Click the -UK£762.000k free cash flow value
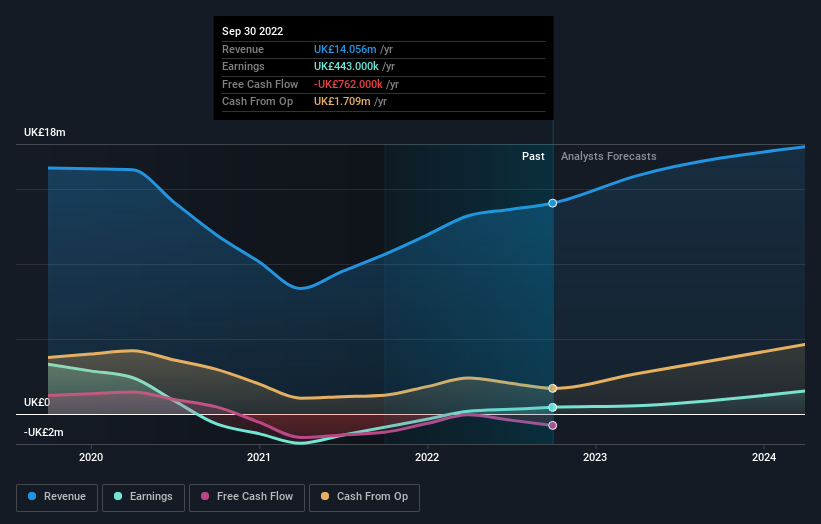Screen dimensions: 821x524 click(348, 84)
